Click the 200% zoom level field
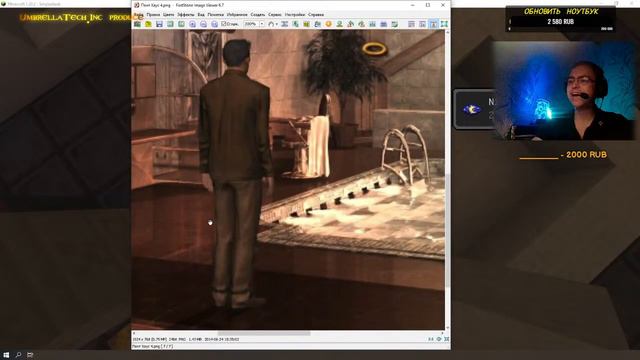 [x=251, y=24]
